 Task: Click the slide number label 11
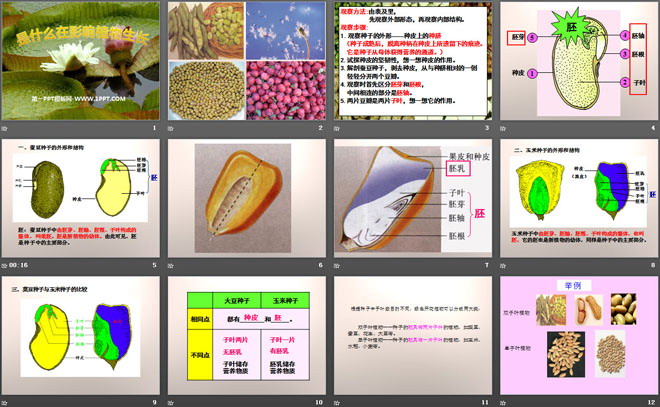point(485,402)
